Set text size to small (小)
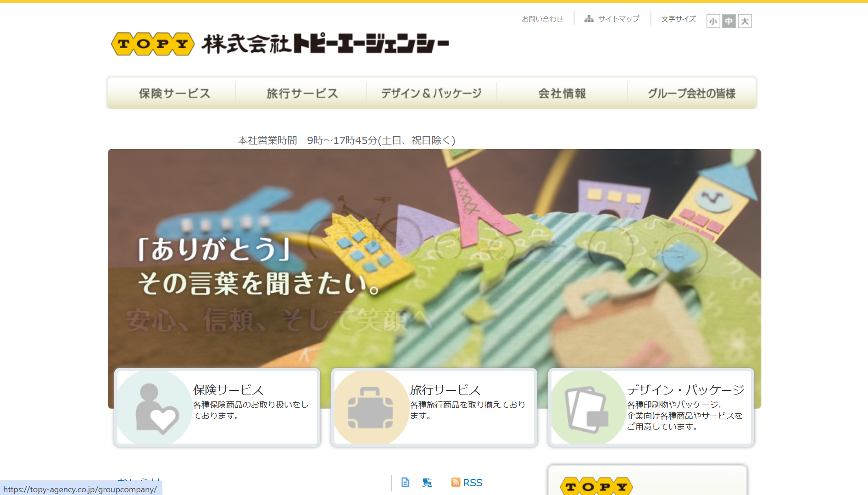Viewport: 868px width, 495px height. (713, 21)
